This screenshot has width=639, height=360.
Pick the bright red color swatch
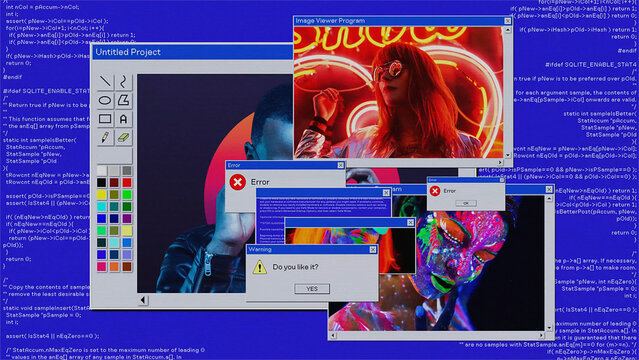127,182
